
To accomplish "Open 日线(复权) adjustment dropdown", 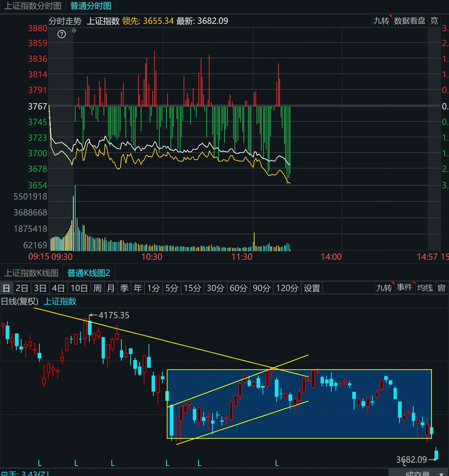I will (19, 301).
